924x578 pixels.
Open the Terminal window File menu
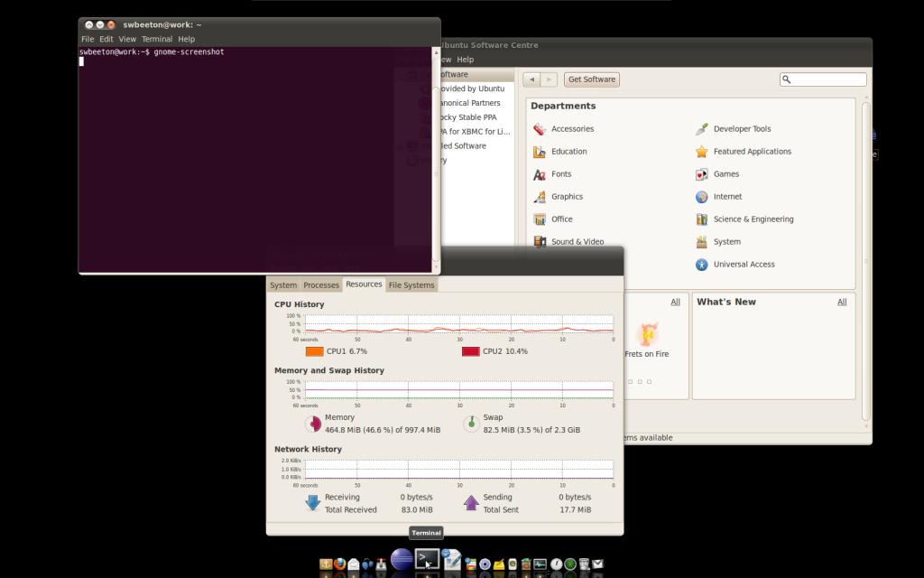point(88,39)
